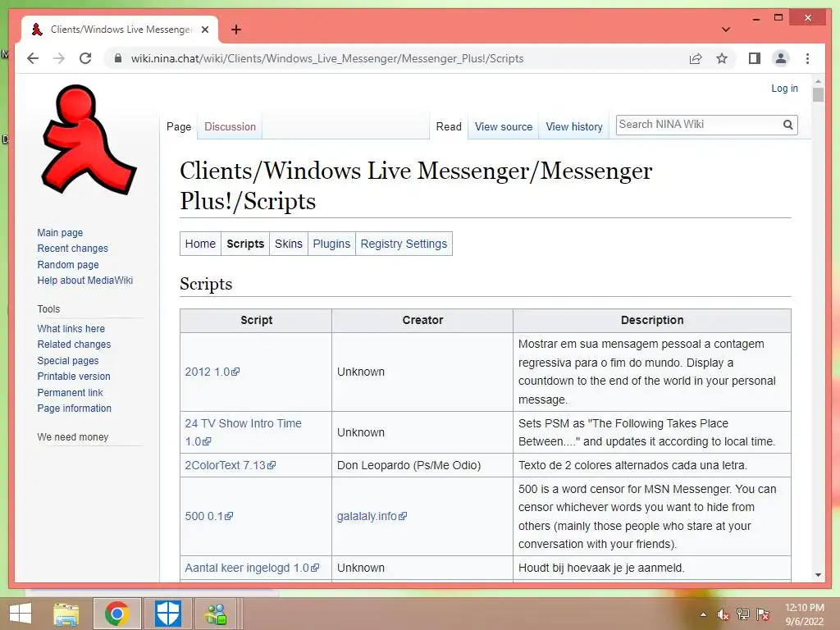Click We need money sidebar heading

point(73,437)
